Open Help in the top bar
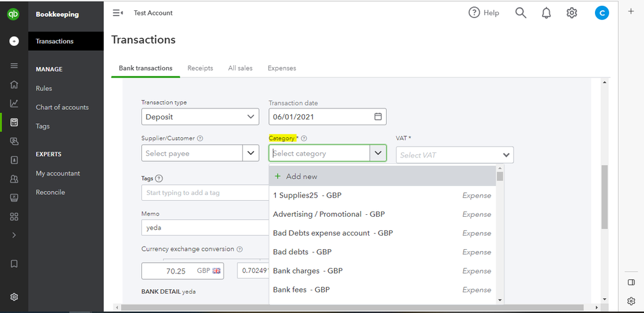Image resolution: width=644 pixels, height=313 pixels. (484, 13)
